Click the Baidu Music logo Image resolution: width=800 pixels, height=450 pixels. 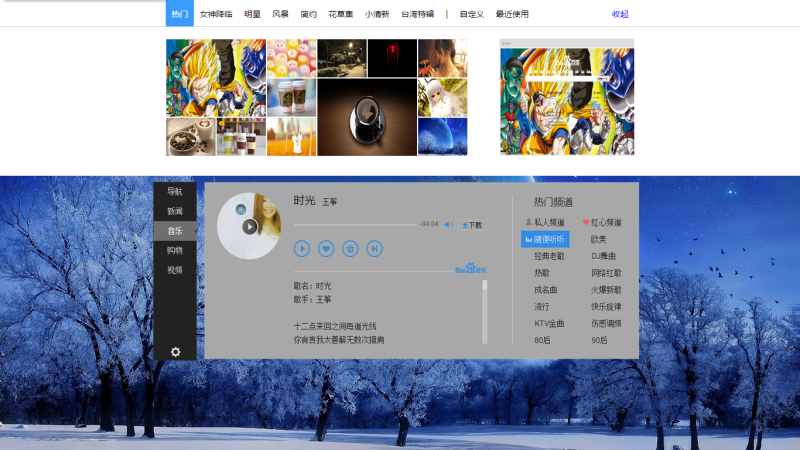pos(470,269)
